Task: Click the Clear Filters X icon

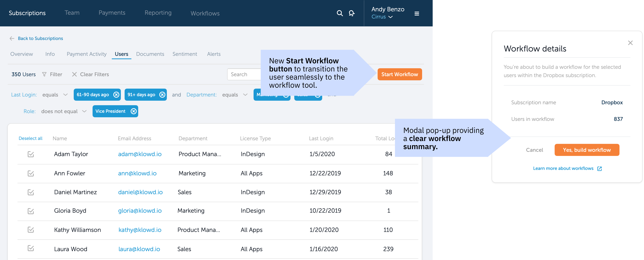Action: click(x=74, y=74)
